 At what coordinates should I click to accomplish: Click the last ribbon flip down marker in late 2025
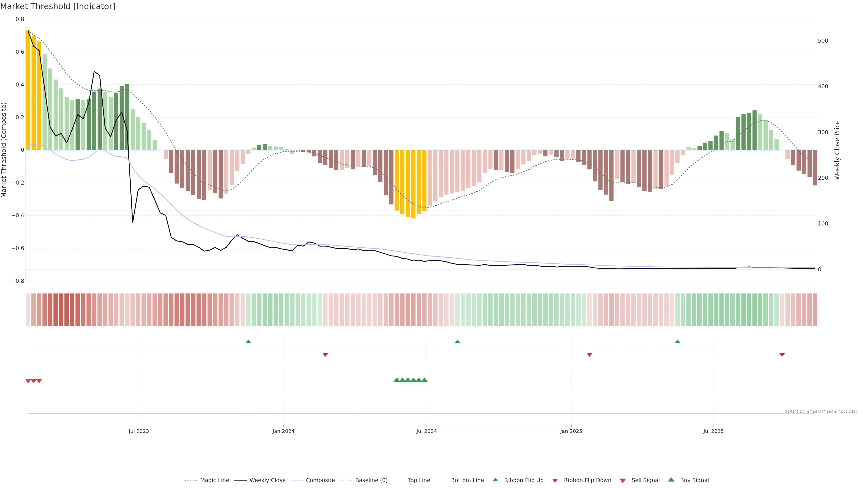[782, 355]
